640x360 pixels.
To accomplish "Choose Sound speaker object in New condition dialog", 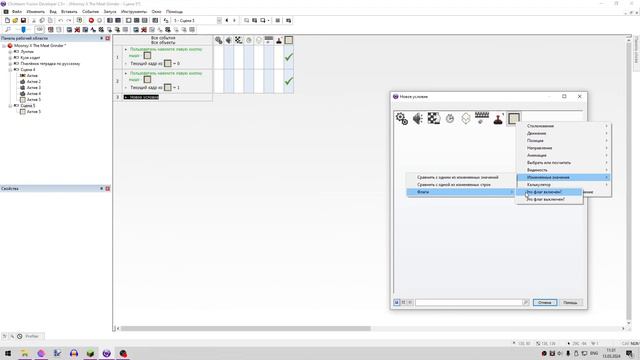I will (x=418, y=118).
